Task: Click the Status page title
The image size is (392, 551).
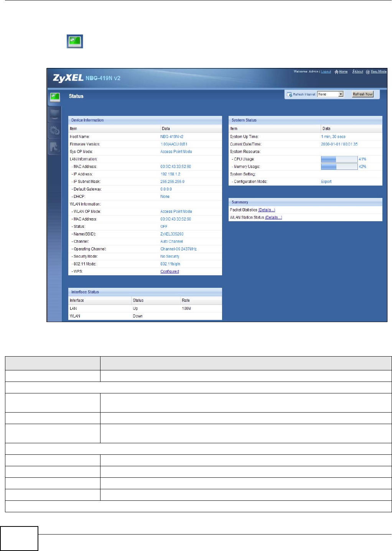Action: tap(76, 96)
